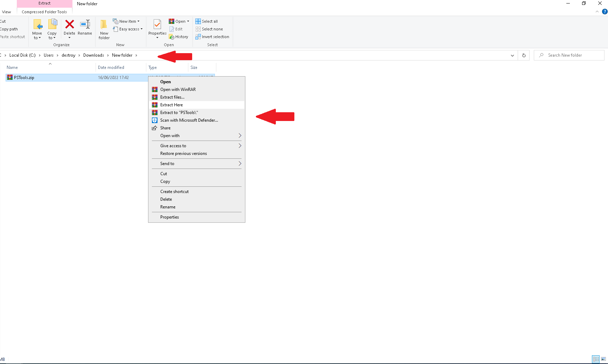Image resolution: width=608 pixels, height=364 pixels.
Task: Go to Local Disk (C:) in breadcrumb
Action: (x=22, y=55)
